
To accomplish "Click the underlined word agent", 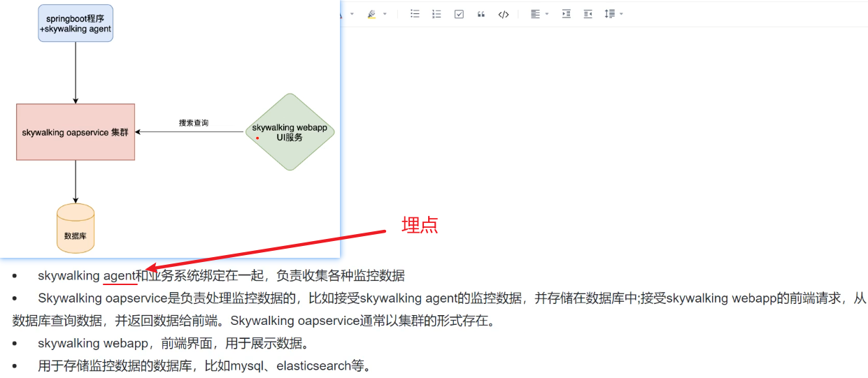I will 119,276.
